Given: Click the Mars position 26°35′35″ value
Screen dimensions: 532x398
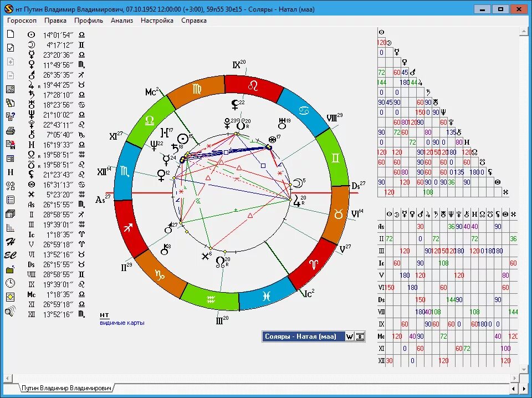Looking at the screenshot, I should (x=58, y=75).
